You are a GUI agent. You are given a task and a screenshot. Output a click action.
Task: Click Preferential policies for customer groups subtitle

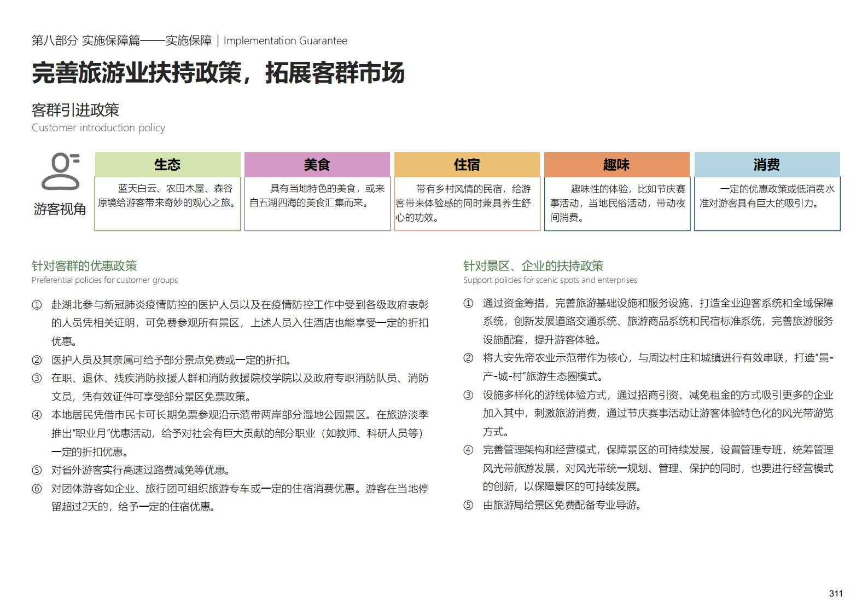point(104,280)
